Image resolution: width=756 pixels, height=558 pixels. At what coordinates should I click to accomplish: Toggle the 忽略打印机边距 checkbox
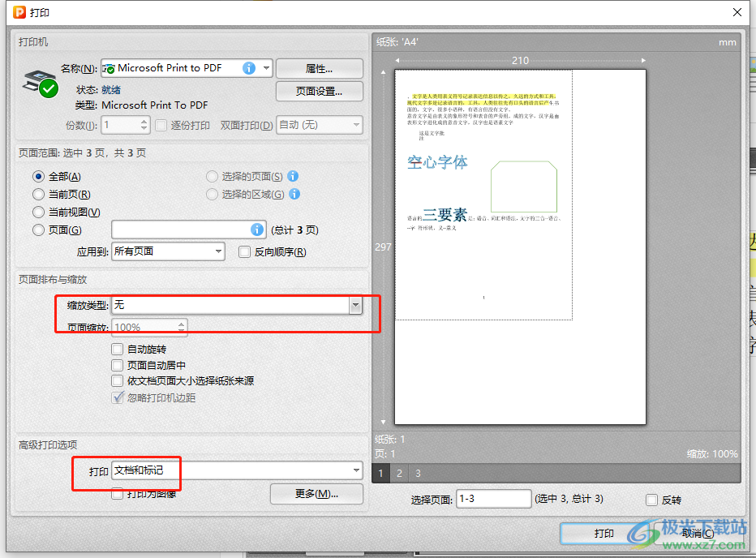pyautogui.click(x=117, y=397)
